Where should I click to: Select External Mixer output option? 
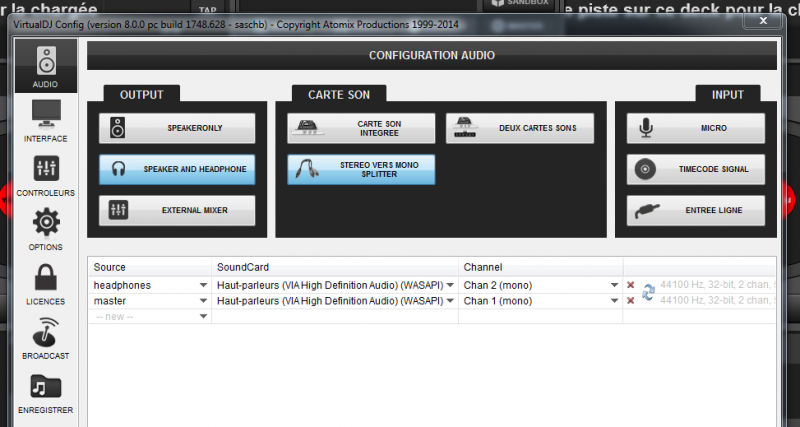(177, 211)
